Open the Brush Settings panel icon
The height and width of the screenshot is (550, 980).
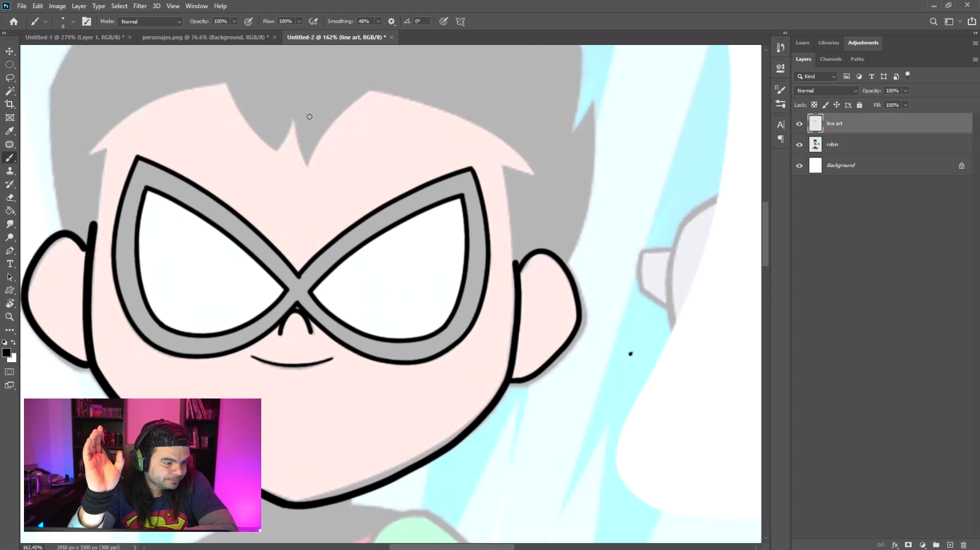(781, 89)
